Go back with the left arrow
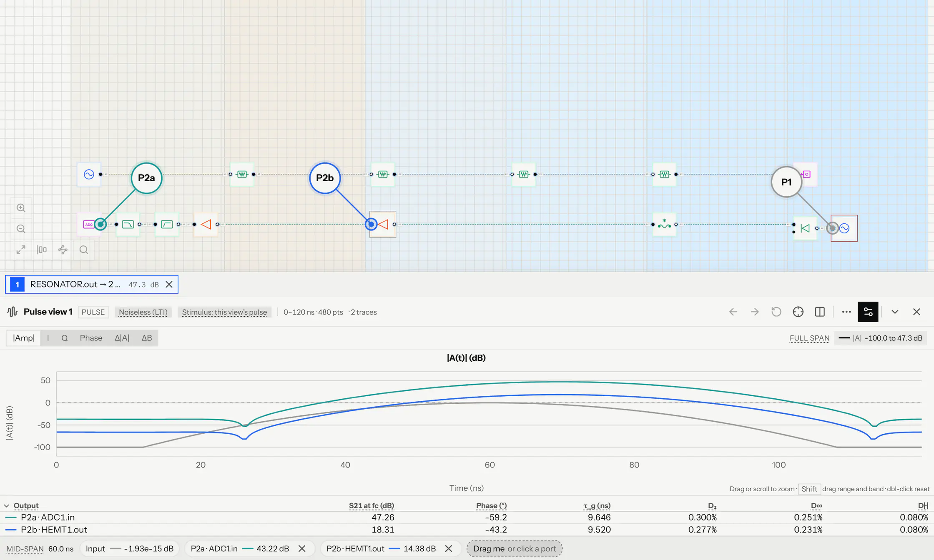Image resolution: width=934 pixels, height=560 pixels. click(x=733, y=312)
